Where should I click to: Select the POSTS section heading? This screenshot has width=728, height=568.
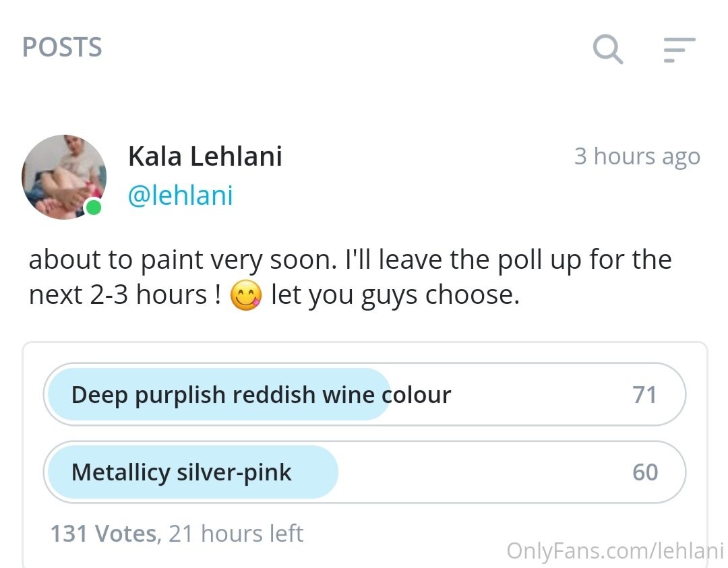click(62, 47)
